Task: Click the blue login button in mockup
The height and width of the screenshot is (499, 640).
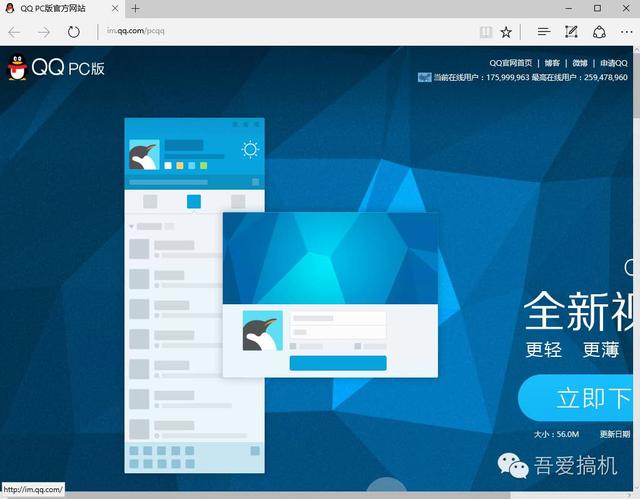Action: [x=338, y=363]
